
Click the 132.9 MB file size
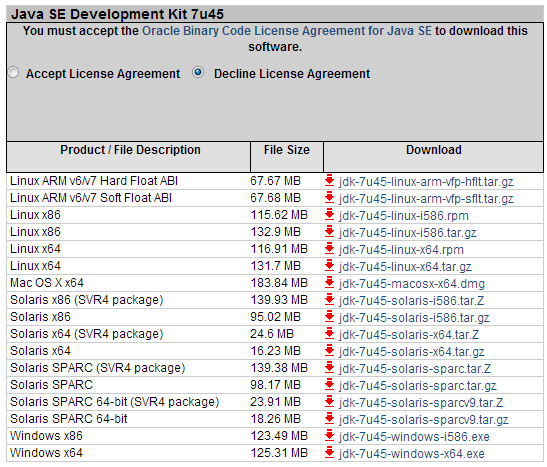click(x=276, y=232)
